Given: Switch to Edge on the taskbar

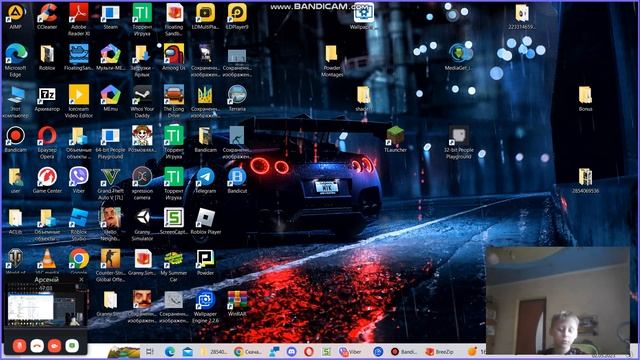Looking at the screenshot, I should click(x=169, y=351).
